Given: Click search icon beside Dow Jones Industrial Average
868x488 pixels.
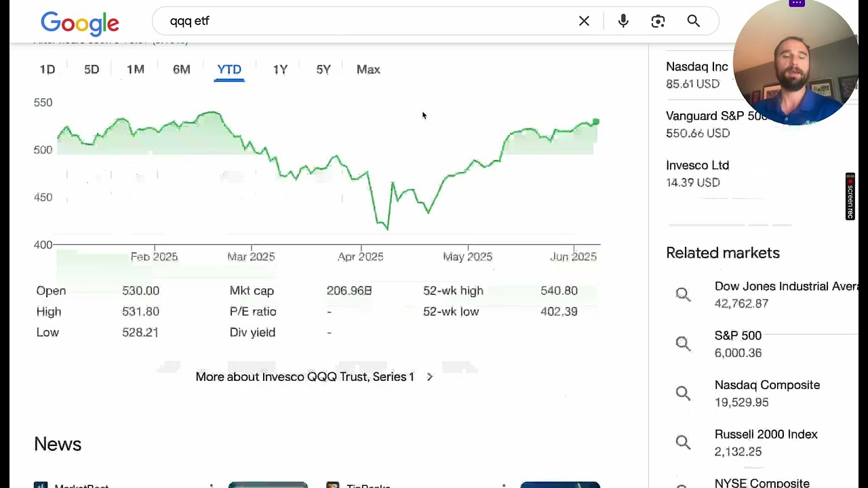Looking at the screenshot, I should click(683, 294).
